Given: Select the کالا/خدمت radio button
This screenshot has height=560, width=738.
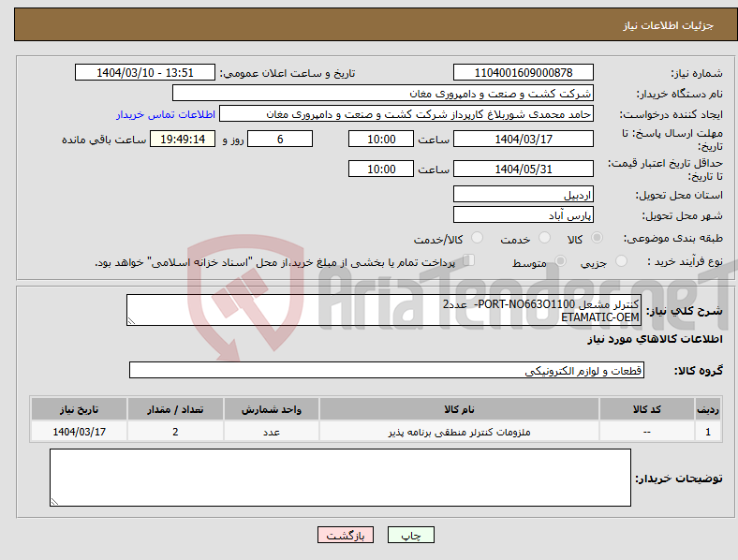Looking at the screenshot, I should (x=478, y=238).
